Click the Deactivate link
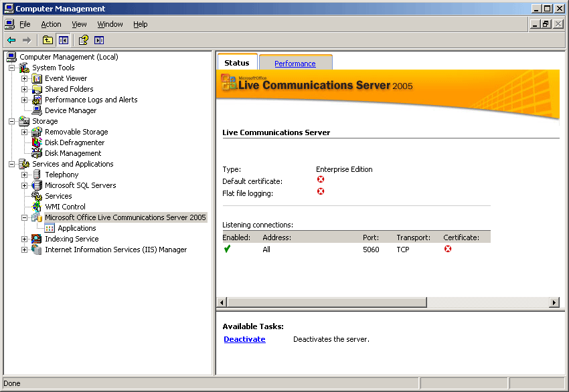 (x=244, y=339)
